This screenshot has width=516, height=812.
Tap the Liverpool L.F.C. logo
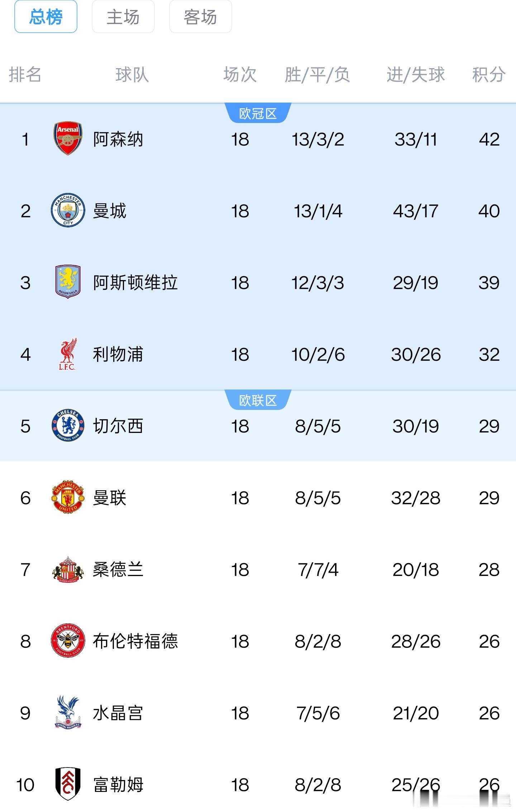click(x=68, y=354)
